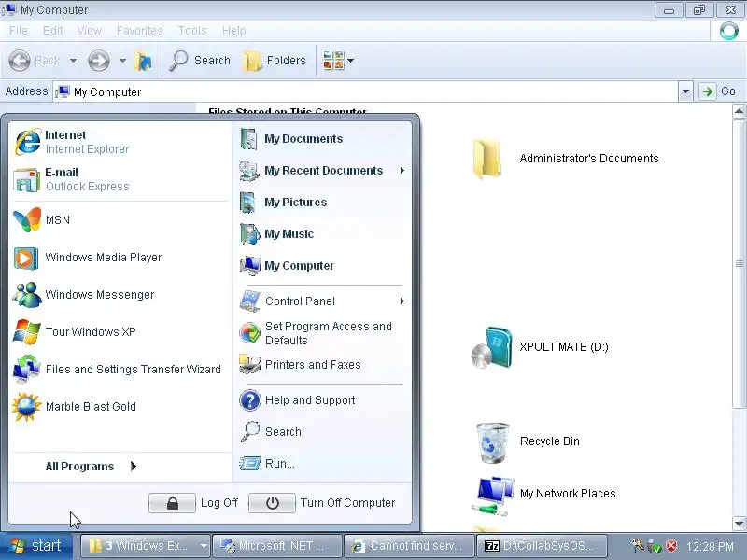Click the taskbar clock
The width and height of the screenshot is (747, 560).
coord(711,547)
